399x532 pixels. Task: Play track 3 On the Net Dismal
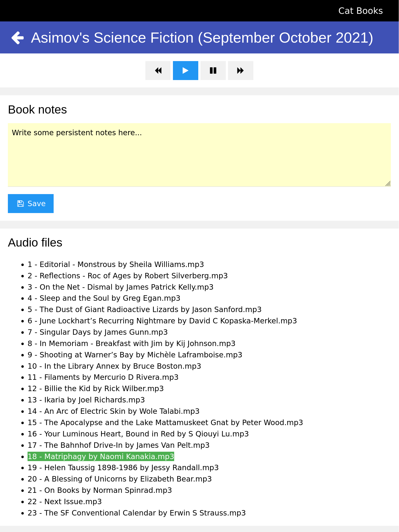coord(120,287)
